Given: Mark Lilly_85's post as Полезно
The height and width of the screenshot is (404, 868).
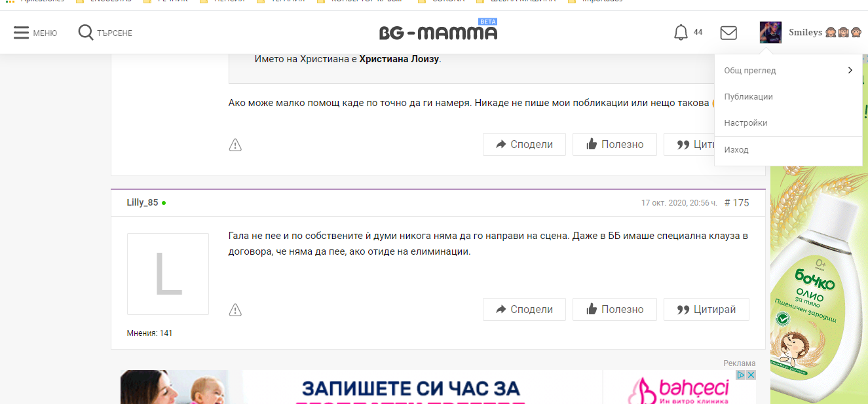Looking at the screenshot, I should click(614, 310).
